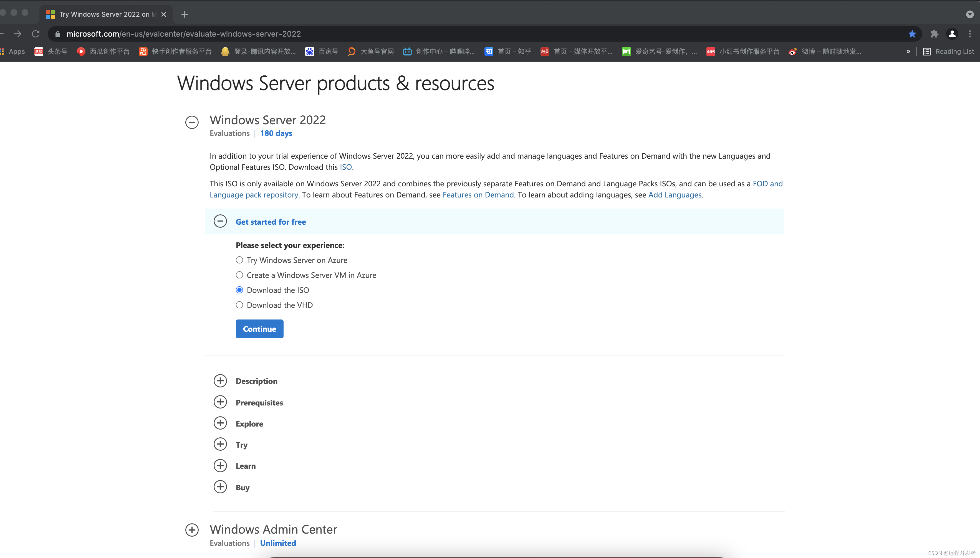Open the 大鱼号官网 bookmark

[x=370, y=51]
